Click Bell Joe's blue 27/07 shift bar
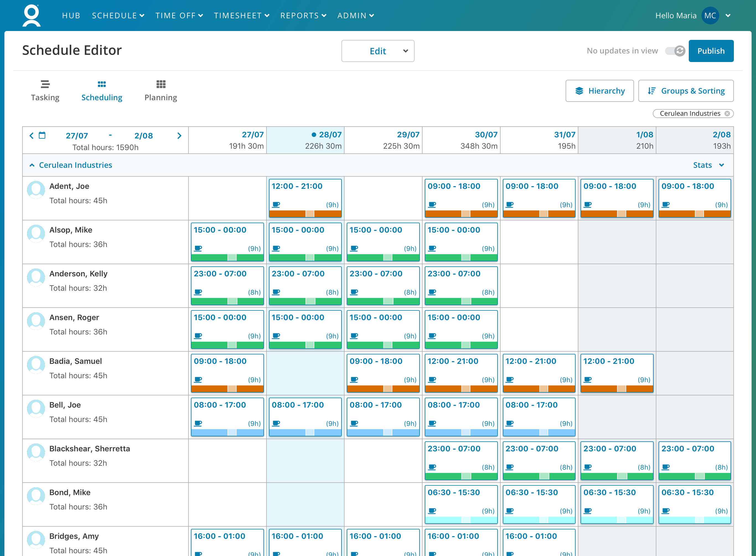 [x=227, y=433]
